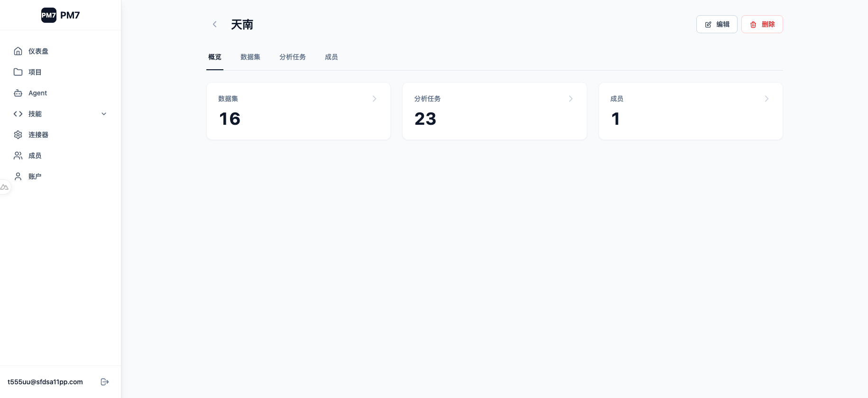Viewport: 868px width, 398px height.
Task: Click the back arrow beside 天南
Action: click(x=214, y=24)
